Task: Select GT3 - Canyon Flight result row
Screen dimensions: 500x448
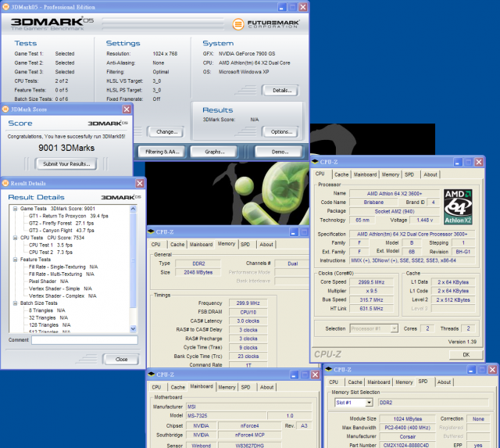Action: click(x=62, y=231)
